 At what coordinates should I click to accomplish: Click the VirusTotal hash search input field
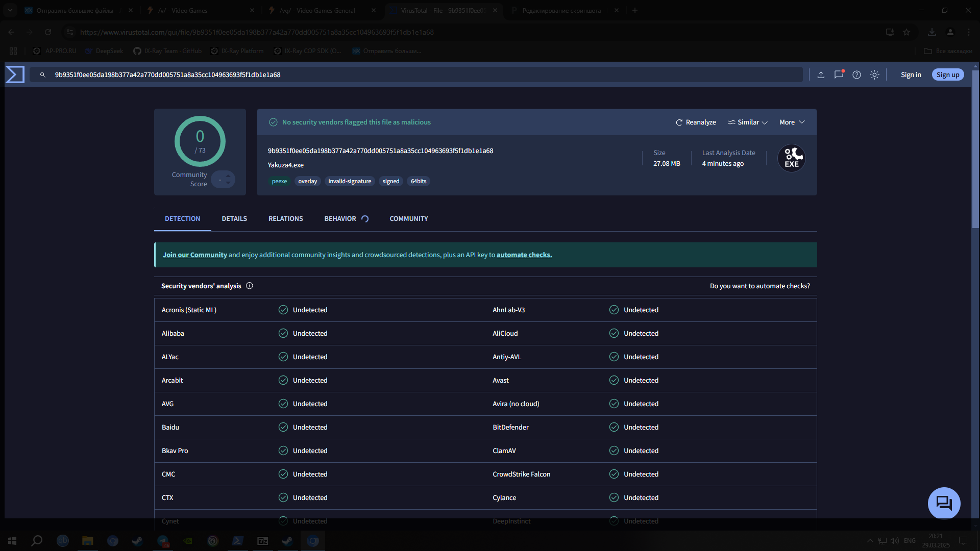click(x=416, y=74)
